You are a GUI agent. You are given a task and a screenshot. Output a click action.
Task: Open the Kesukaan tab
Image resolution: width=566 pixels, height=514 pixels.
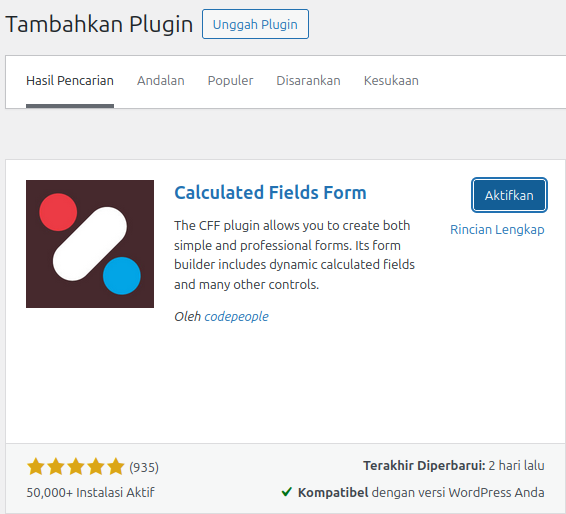391,81
